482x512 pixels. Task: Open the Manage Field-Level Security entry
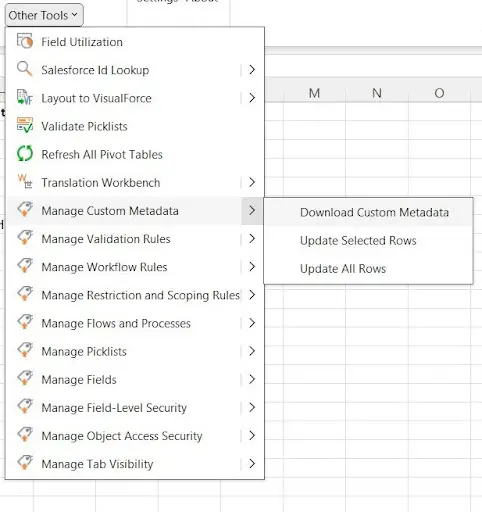tap(123, 407)
